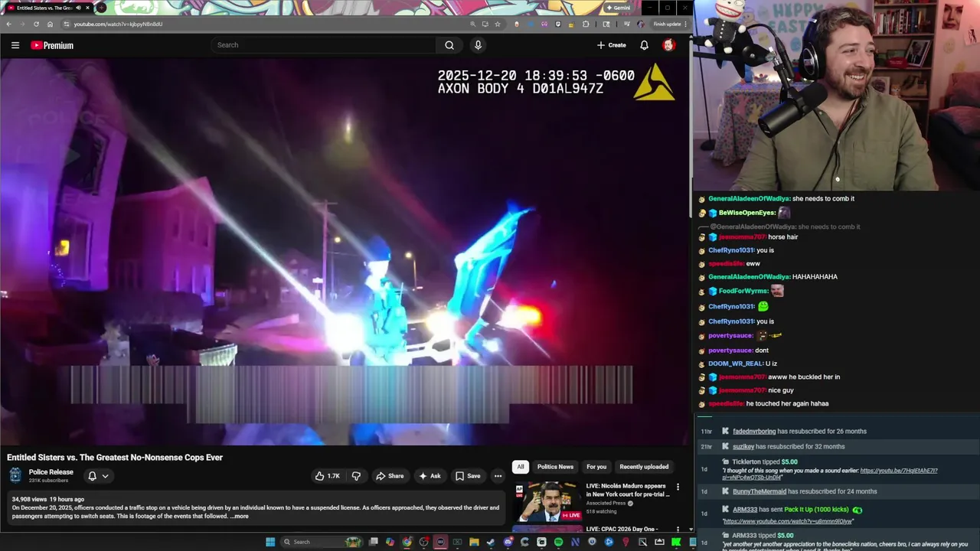The width and height of the screenshot is (980, 551).
Task: Bookmark this page with star icon
Action: point(498,24)
